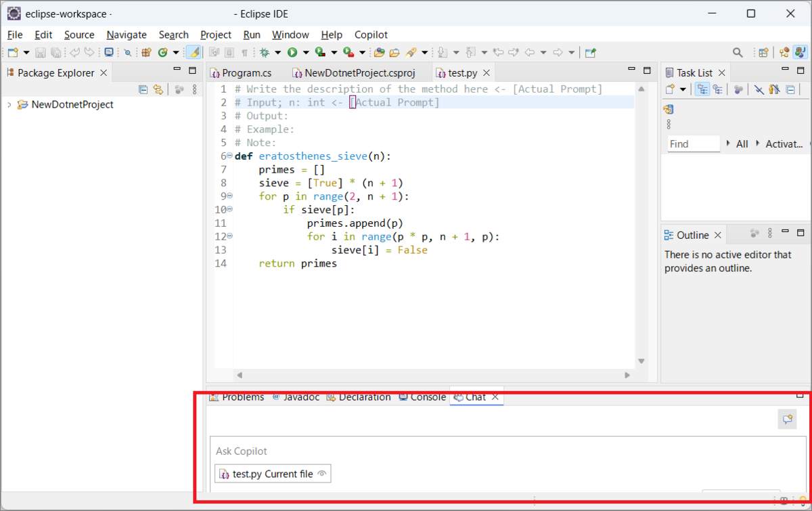Toggle the Current file context eye in Copilot chat
Viewport: 812px width, 511px height.
coord(323,473)
